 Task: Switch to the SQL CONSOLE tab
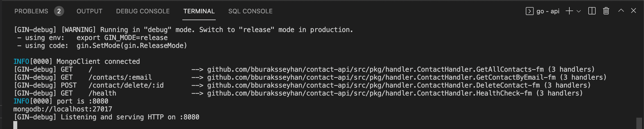(250, 11)
